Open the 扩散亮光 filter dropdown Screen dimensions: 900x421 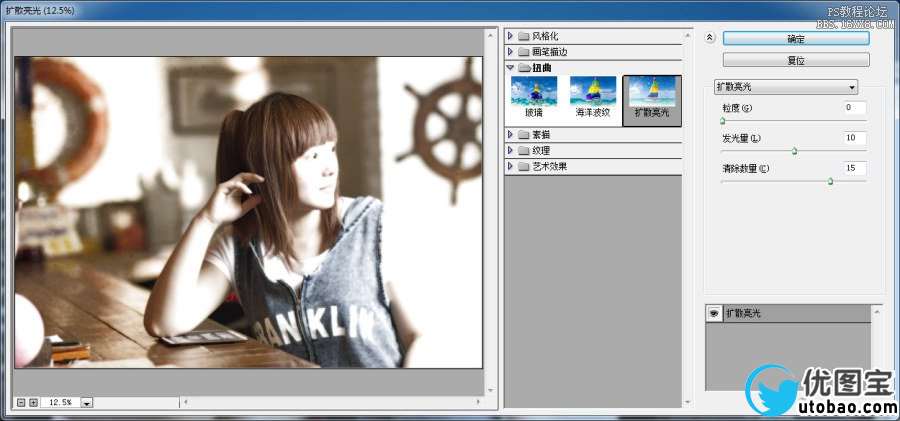click(x=786, y=87)
